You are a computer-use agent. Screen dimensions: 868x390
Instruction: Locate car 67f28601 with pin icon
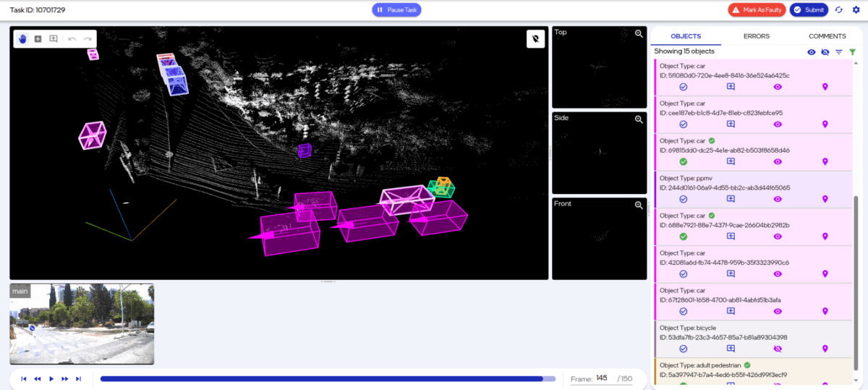click(825, 311)
